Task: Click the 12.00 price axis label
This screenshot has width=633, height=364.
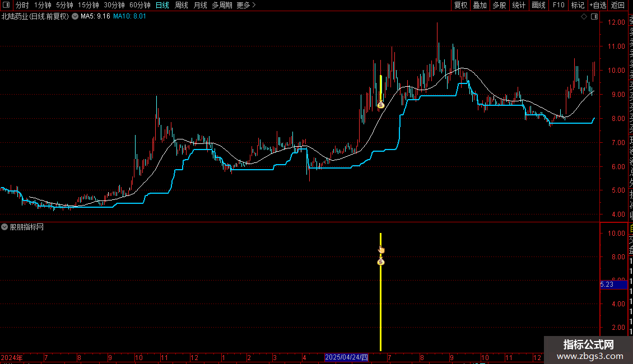Action: [616, 22]
